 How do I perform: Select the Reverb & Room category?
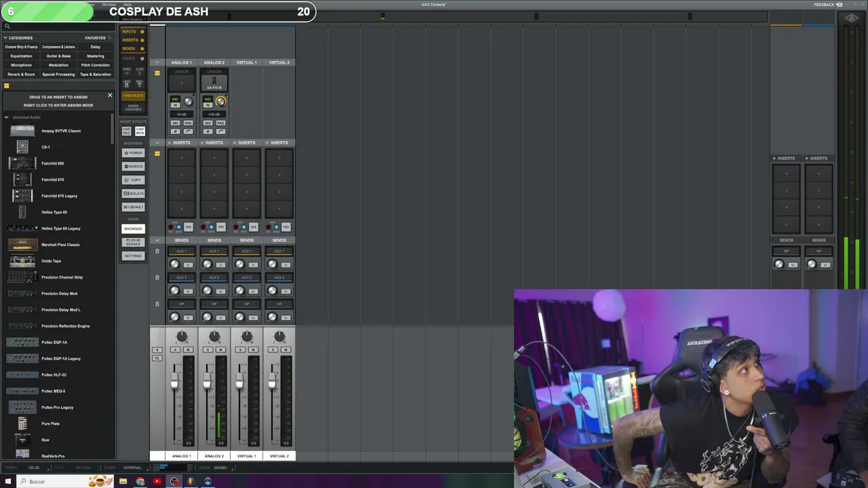click(x=21, y=75)
